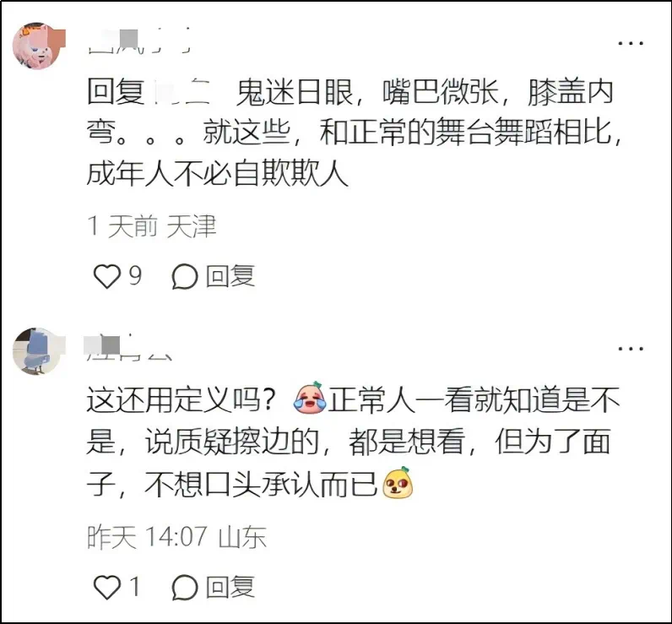Tap the 1 天前 天津 timestamp
Screen dimensions: 672x624
click(152, 225)
